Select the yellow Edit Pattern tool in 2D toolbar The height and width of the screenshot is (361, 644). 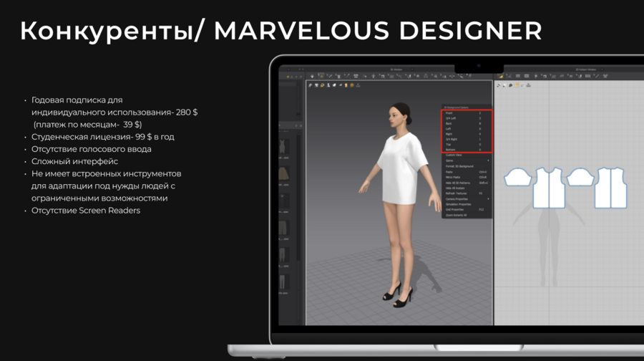click(501, 76)
